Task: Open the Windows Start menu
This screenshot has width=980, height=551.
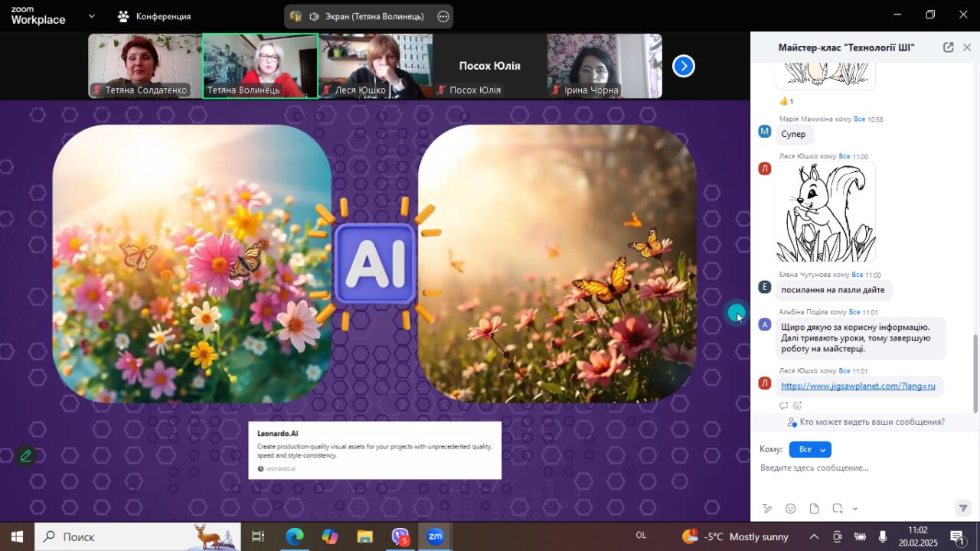Action: pyautogui.click(x=17, y=536)
